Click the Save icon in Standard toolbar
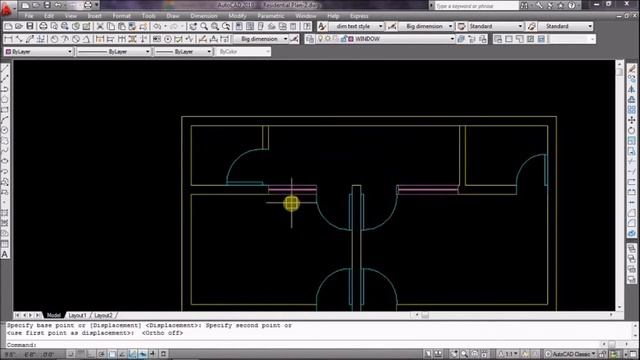Viewport: 640px width, 360px height. [x=30, y=26]
